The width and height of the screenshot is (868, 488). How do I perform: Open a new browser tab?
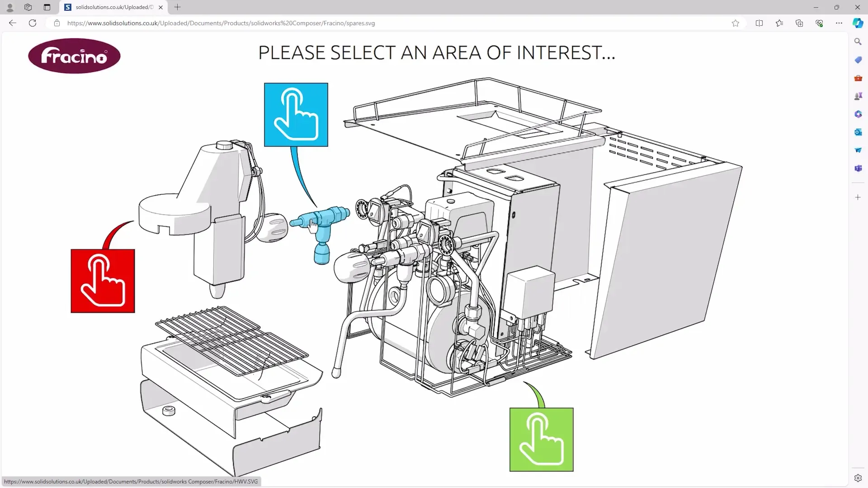click(x=177, y=7)
